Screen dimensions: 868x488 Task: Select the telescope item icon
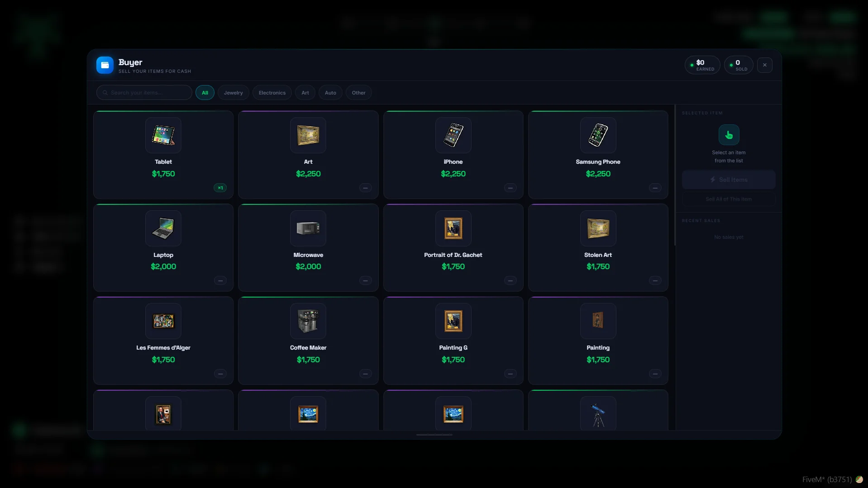(598, 414)
